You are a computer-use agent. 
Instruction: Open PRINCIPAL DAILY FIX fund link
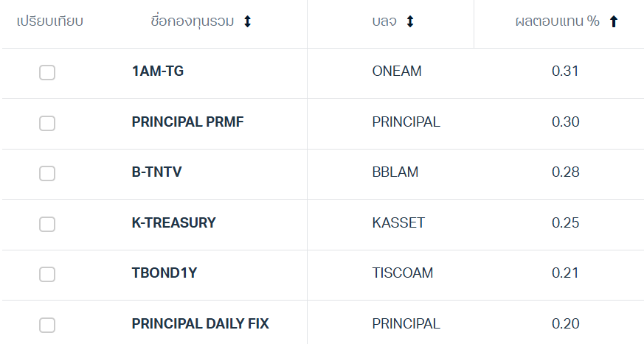click(200, 323)
